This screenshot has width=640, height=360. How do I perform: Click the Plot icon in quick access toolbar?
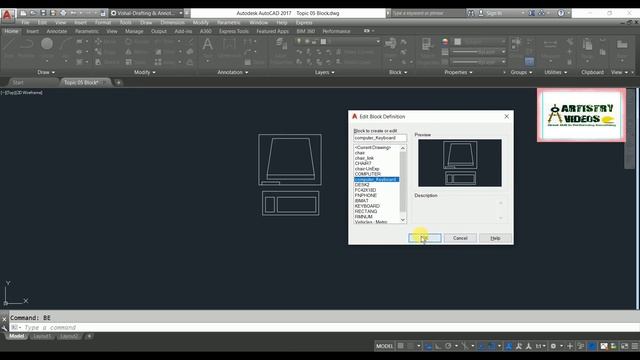click(x=63, y=13)
